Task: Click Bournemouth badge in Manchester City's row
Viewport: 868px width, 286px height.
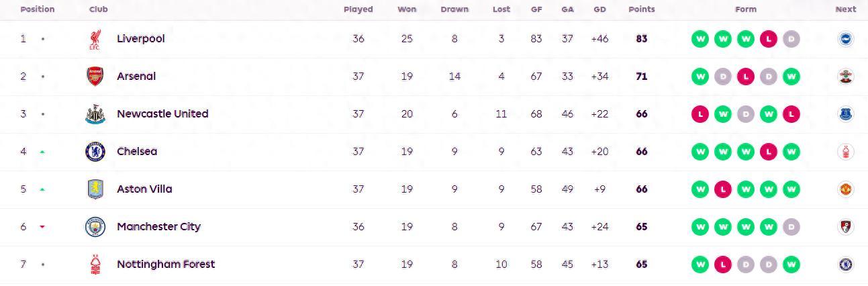Action: (846, 227)
